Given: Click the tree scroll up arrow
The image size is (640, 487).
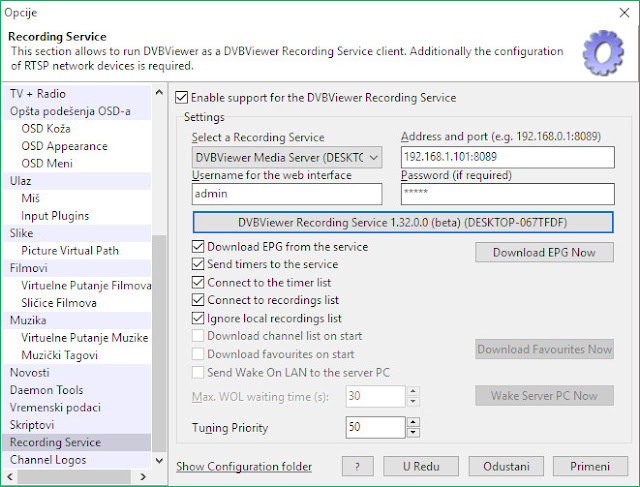Looking at the screenshot, I should point(159,93).
